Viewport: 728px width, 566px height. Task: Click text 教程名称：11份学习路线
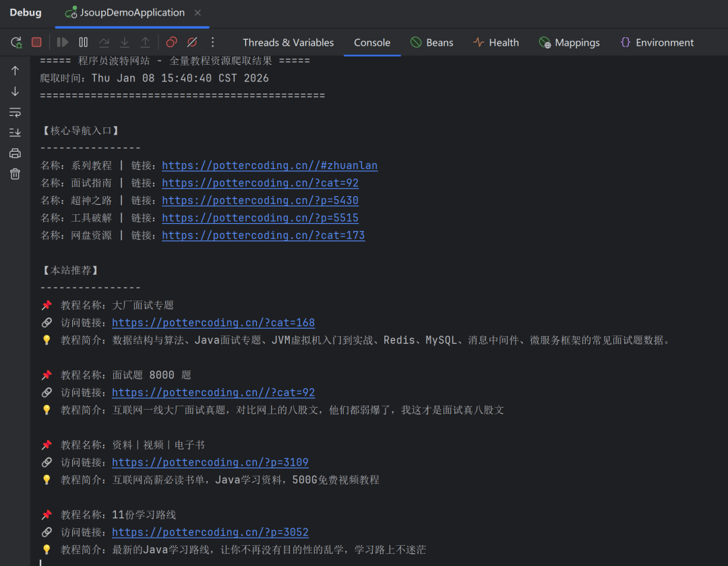(119, 515)
